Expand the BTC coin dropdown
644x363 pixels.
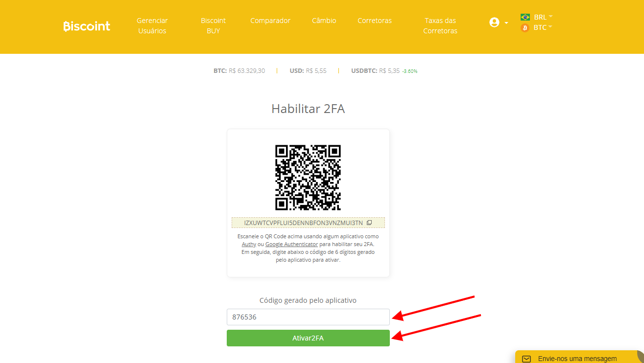543,27
